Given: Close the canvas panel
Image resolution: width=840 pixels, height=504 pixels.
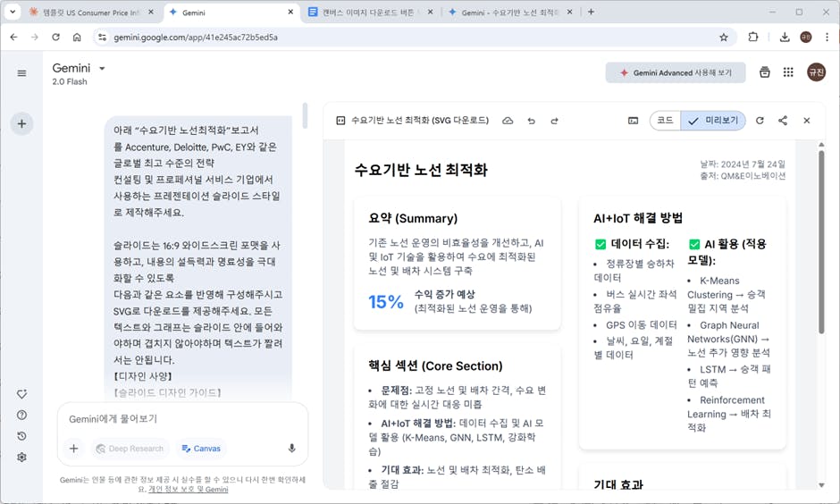Looking at the screenshot, I should coord(807,121).
